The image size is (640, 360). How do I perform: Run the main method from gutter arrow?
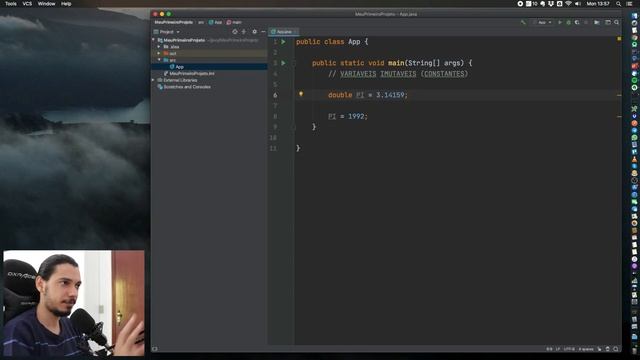tap(283, 63)
